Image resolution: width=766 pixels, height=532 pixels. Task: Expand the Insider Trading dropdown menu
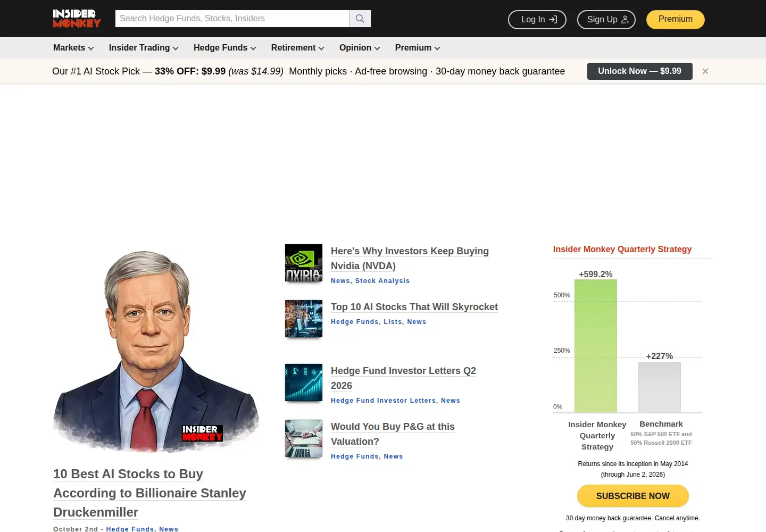(x=144, y=48)
